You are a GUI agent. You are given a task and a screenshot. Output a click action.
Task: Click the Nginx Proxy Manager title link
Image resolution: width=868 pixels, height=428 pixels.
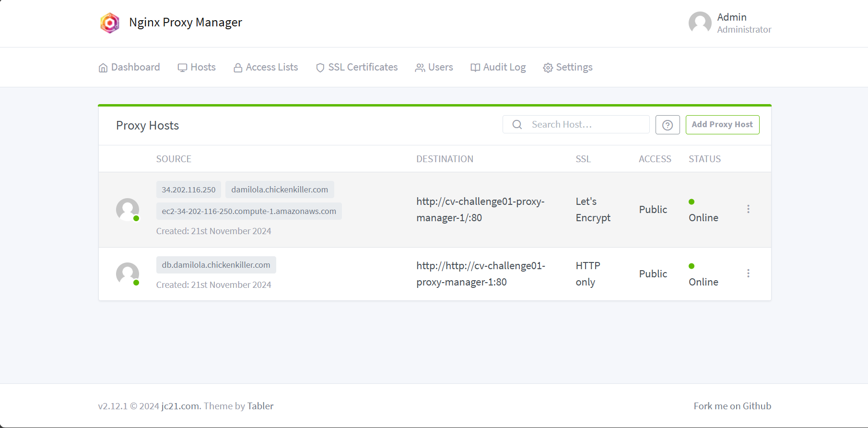click(186, 23)
